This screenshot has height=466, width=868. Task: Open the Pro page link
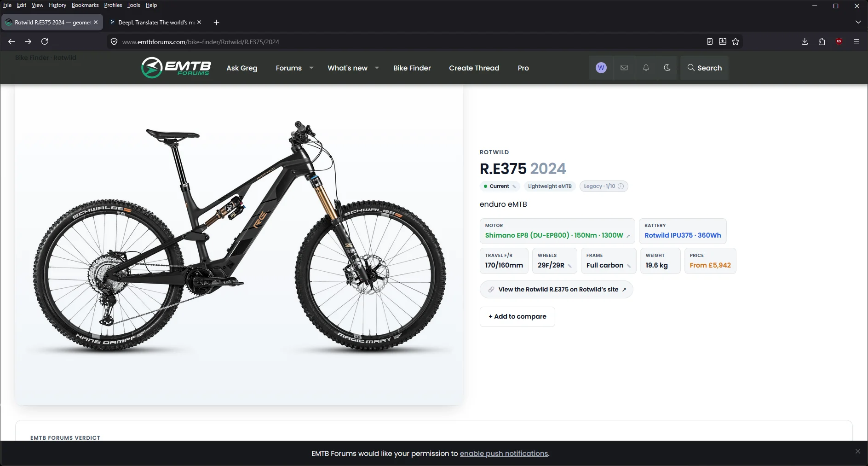coord(523,68)
